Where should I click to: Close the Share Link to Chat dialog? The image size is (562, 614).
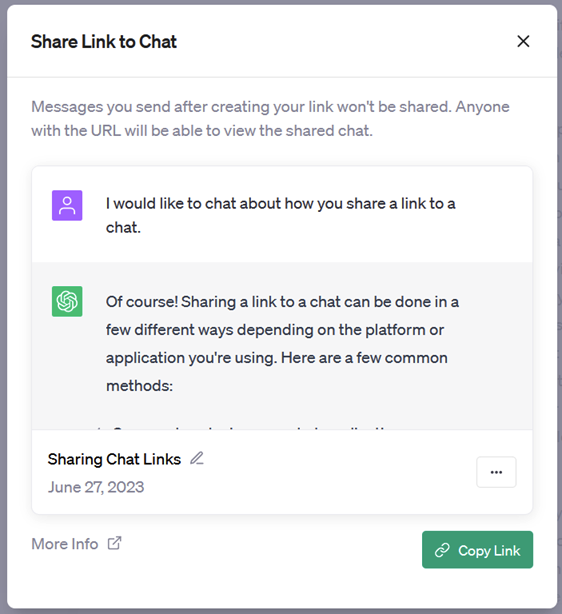[x=523, y=41]
